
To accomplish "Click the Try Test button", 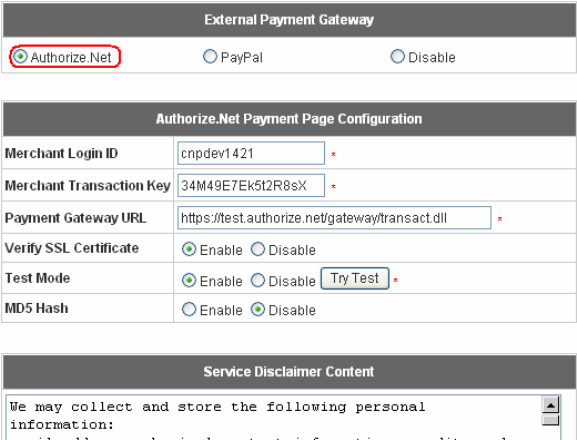I will pyautogui.click(x=355, y=278).
